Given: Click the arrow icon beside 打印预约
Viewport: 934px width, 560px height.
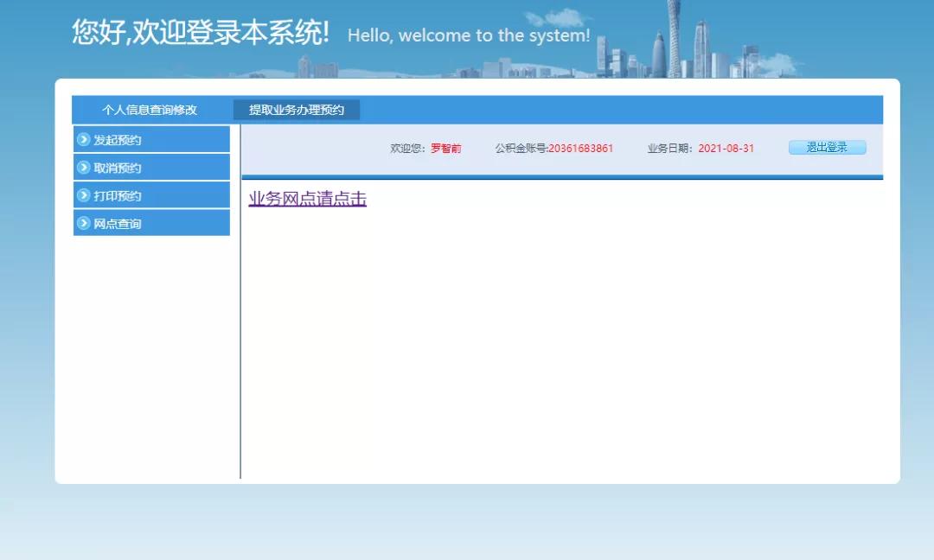Looking at the screenshot, I should [x=83, y=195].
